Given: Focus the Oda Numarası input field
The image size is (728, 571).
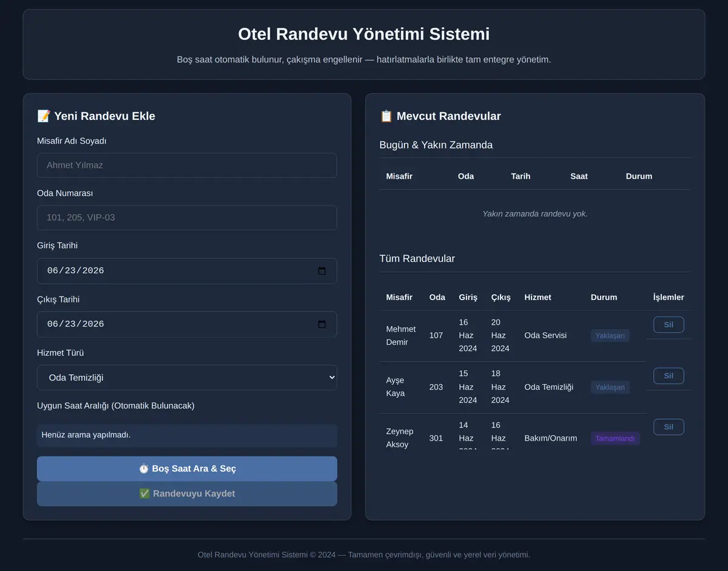Looking at the screenshot, I should click(187, 218).
